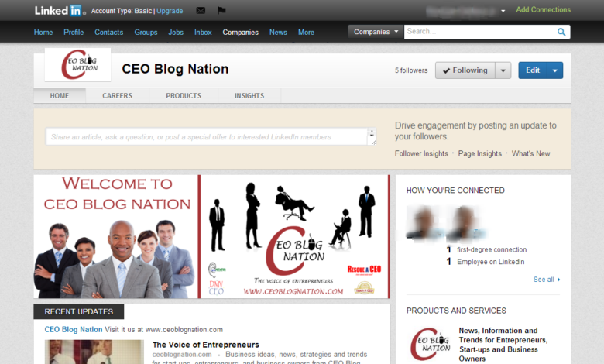
Task: Select the HOME company tab
Action: 60,95
